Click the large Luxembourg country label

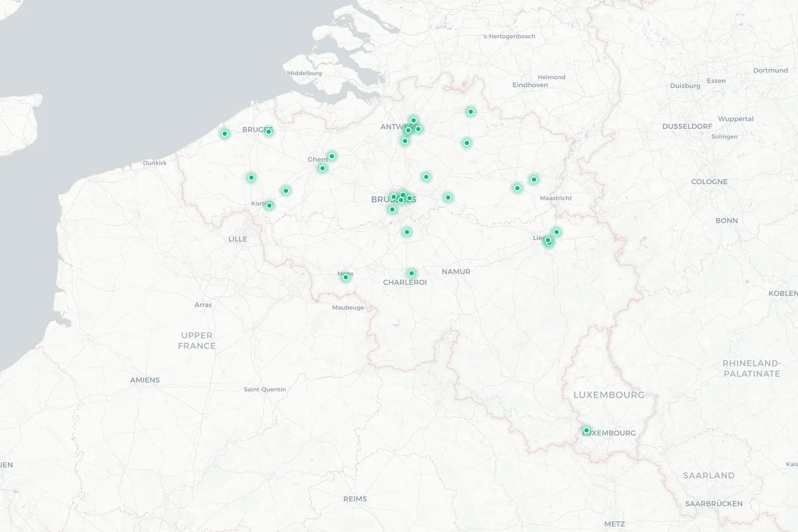coord(608,394)
